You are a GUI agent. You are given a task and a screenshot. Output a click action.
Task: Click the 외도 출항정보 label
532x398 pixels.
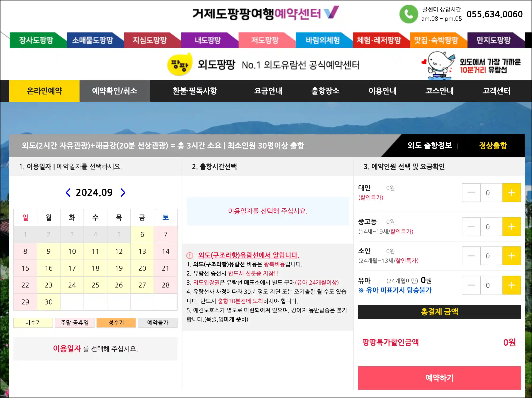point(429,145)
